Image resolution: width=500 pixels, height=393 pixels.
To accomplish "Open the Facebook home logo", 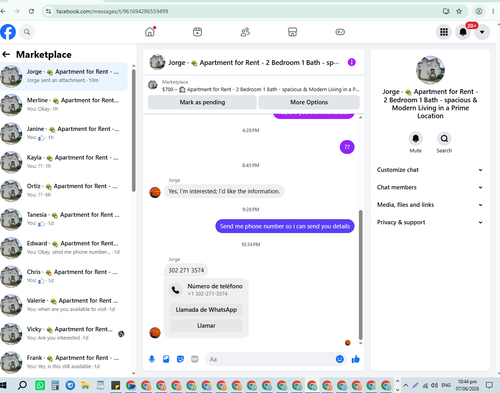I will (x=8, y=32).
